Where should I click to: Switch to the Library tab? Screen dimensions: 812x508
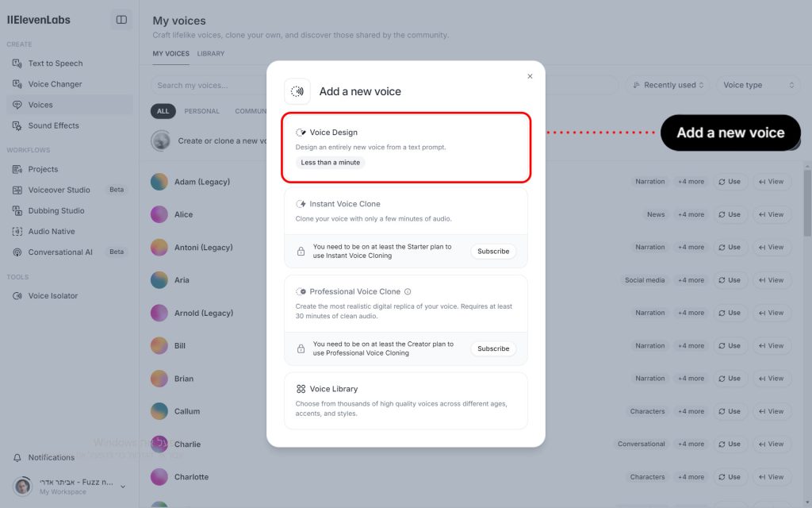click(x=211, y=54)
